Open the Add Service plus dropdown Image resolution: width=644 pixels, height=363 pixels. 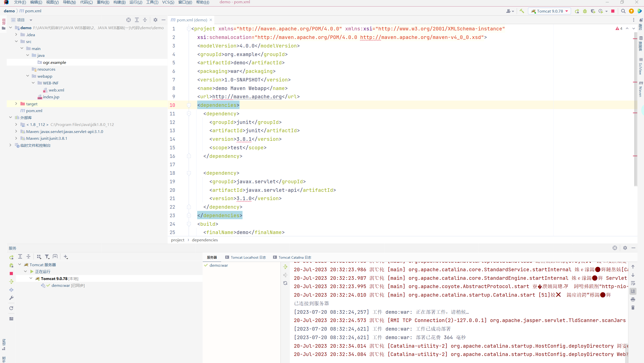66,256
